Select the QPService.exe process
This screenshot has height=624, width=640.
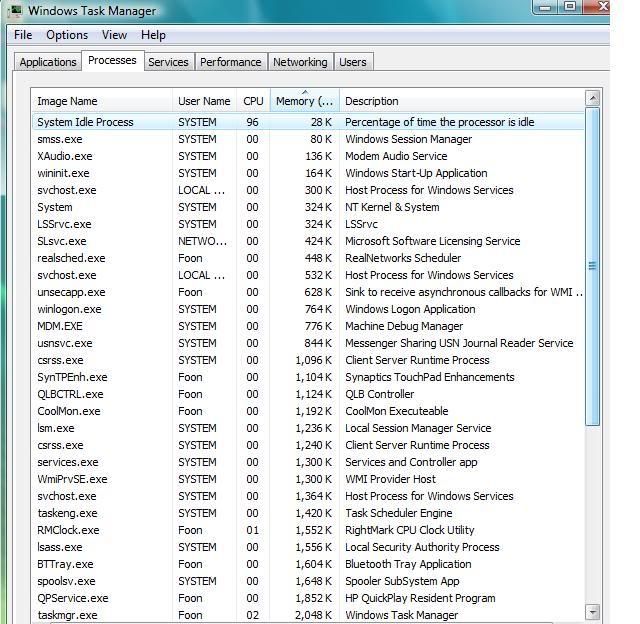click(308, 598)
